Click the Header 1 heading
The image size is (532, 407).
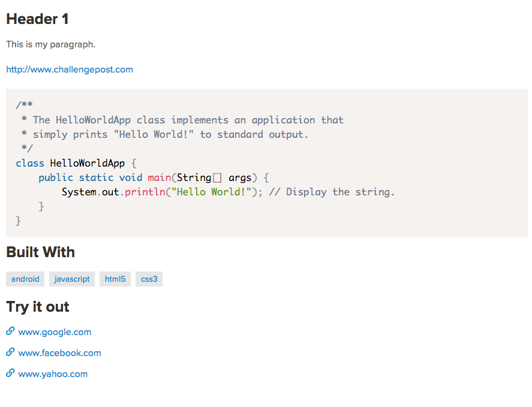(37, 19)
